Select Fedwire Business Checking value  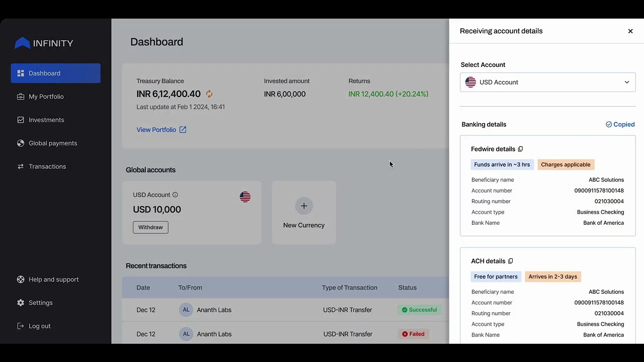point(601,212)
